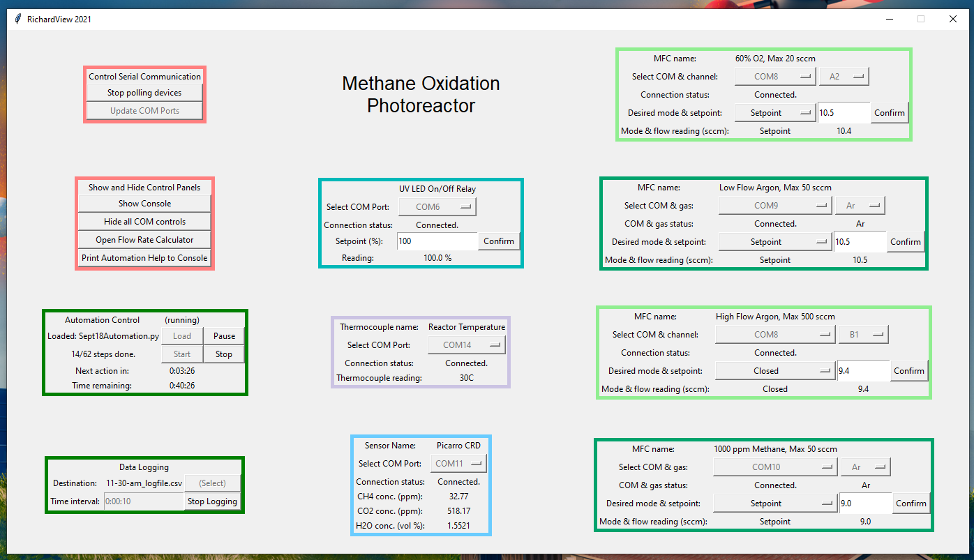Show the console panel

point(144,204)
